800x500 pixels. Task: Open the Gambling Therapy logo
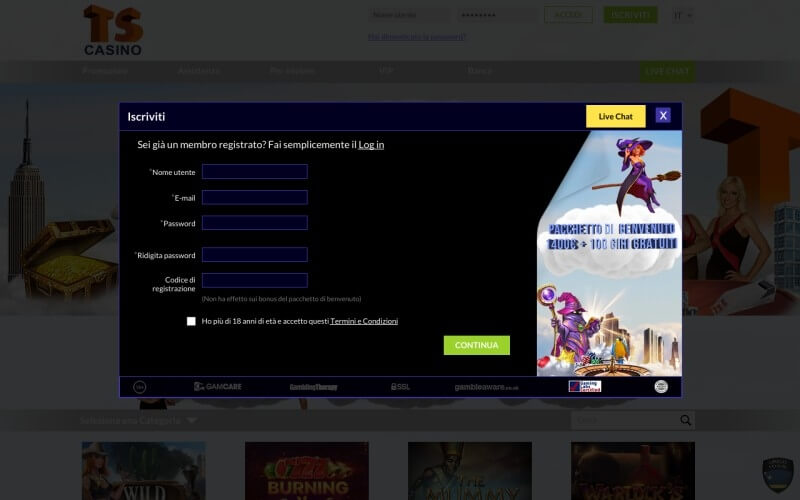[313, 387]
